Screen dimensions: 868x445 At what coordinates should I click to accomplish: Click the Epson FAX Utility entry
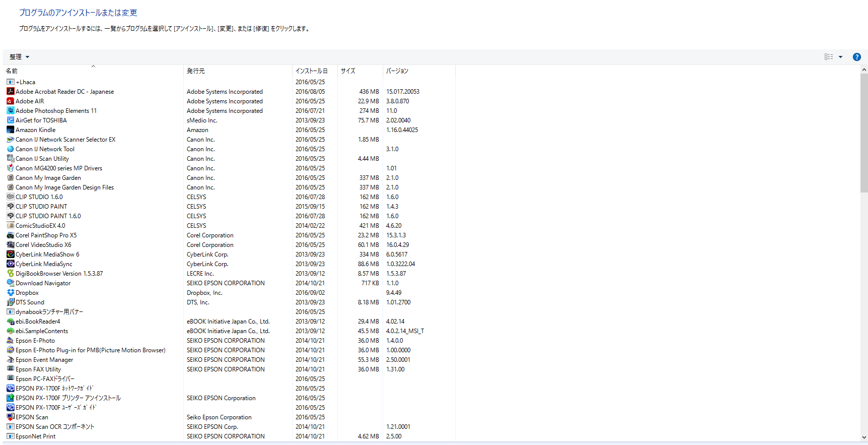pyautogui.click(x=38, y=369)
